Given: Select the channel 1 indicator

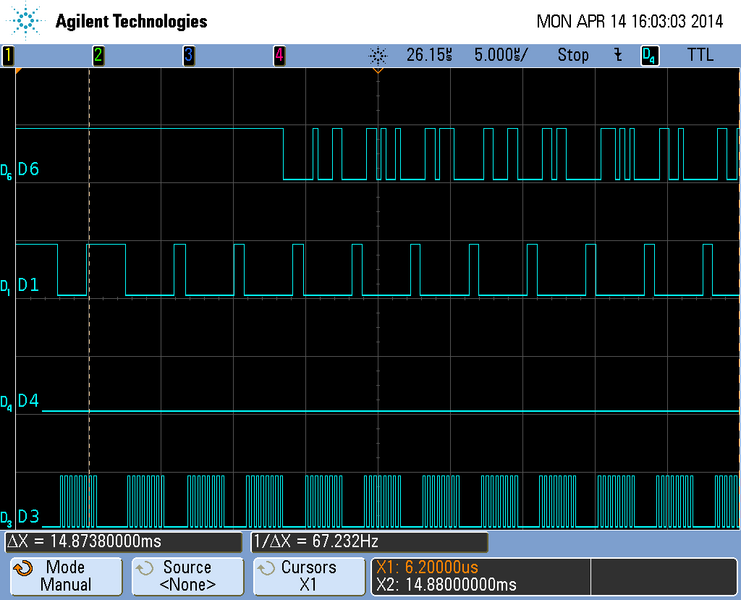Looking at the screenshot, I should 9,55.
